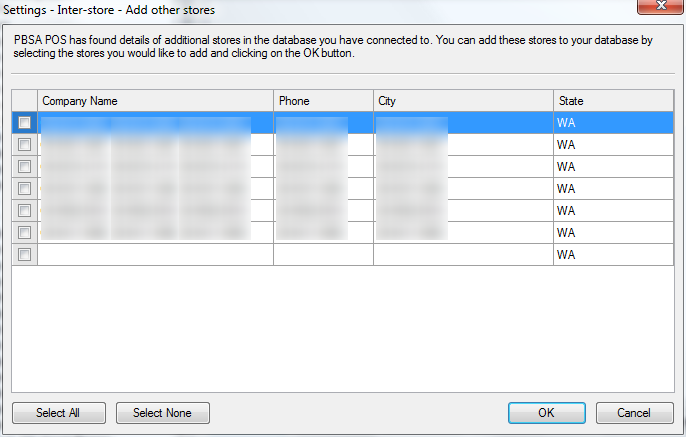This screenshot has height=437, width=686.
Task: Tick the checkbox in the last, blank-named row
Action: click(x=24, y=254)
